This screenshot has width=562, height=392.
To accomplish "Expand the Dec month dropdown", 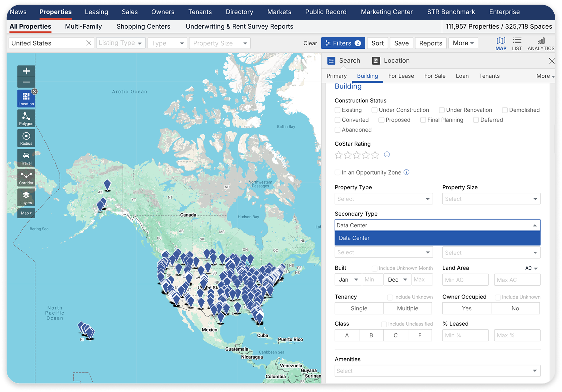I will pos(397,279).
